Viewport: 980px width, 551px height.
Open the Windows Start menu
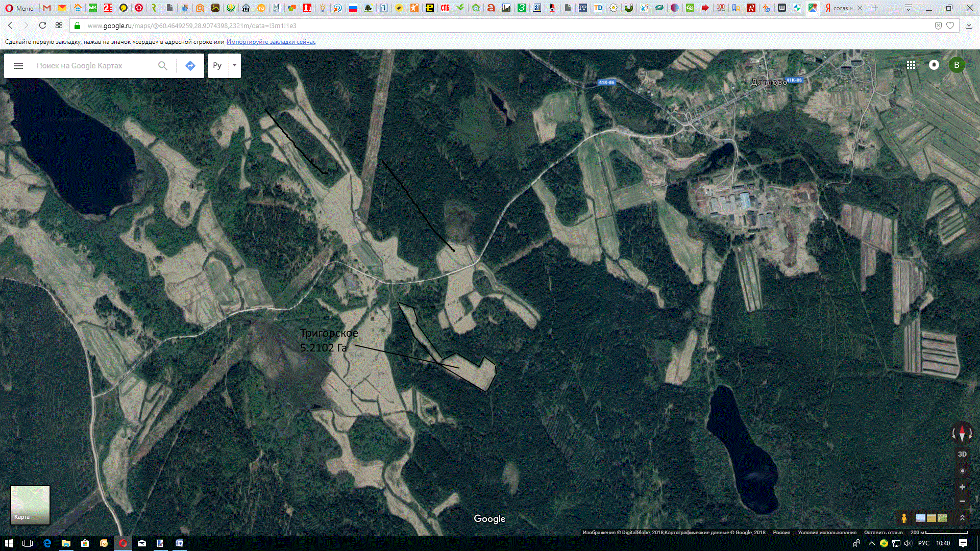(x=9, y=543)
